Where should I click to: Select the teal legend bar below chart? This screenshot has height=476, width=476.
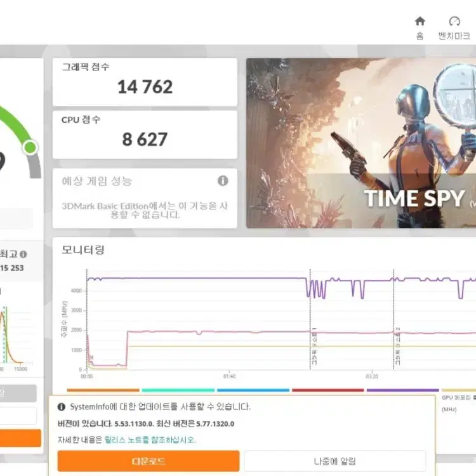(178, 390)
